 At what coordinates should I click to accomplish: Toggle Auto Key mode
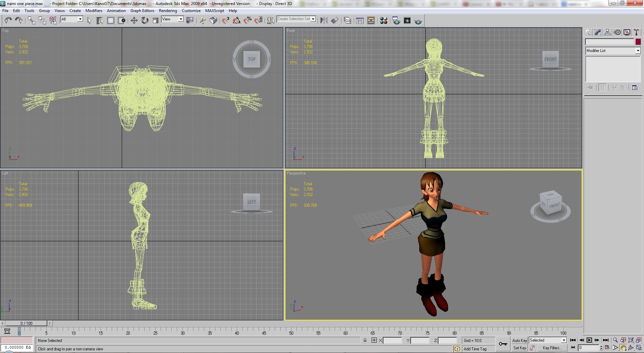(x=520, y=340)
